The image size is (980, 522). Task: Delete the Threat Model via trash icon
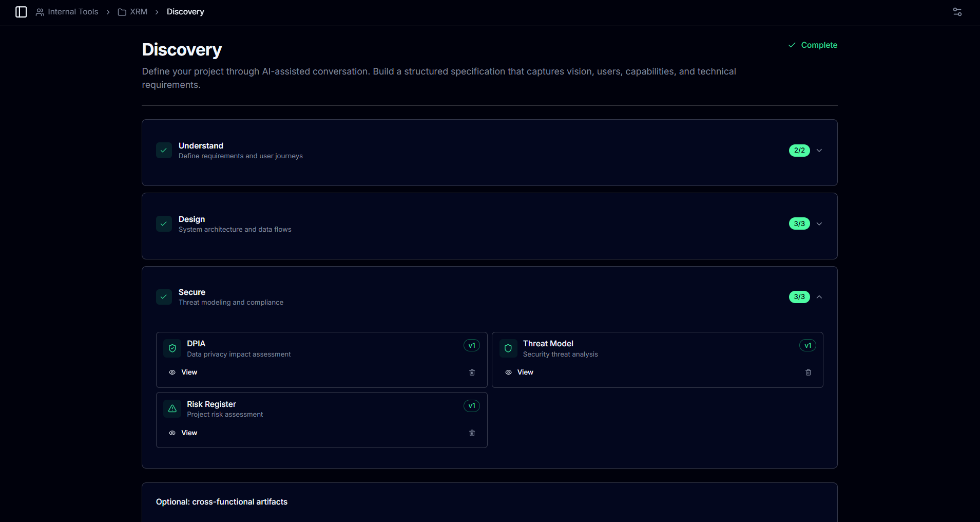(x=808, y=372)
